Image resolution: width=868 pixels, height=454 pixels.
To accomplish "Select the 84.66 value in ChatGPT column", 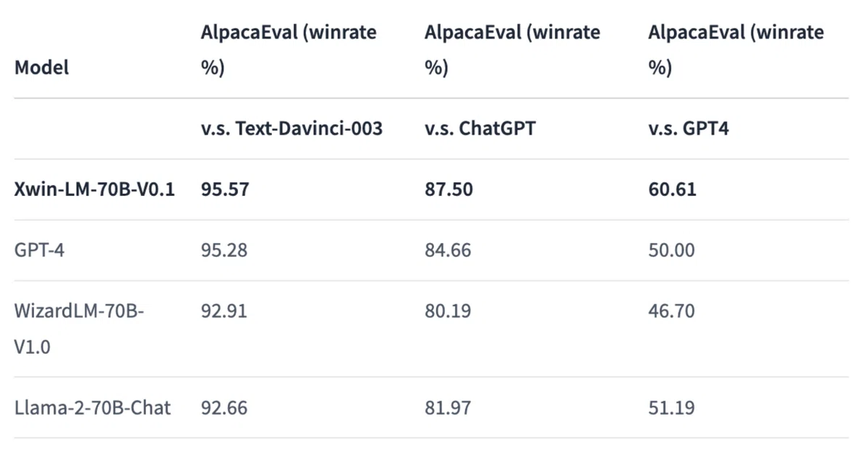I will pos(448,250).
